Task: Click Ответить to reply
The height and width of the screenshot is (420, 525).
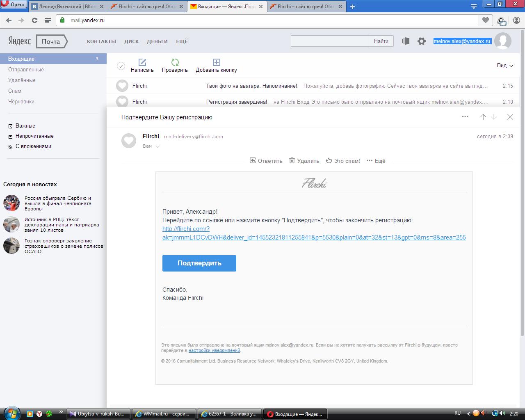Action: tap(266, 161)
